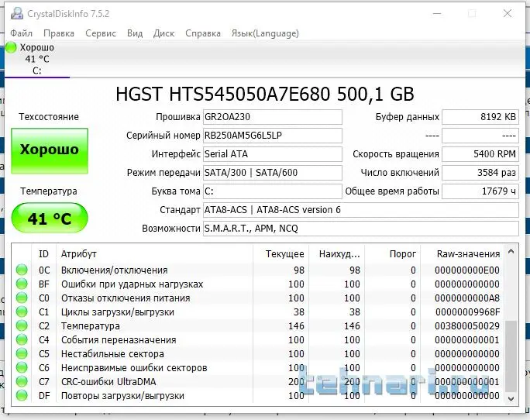Click the Raw-значения column header

463,254
